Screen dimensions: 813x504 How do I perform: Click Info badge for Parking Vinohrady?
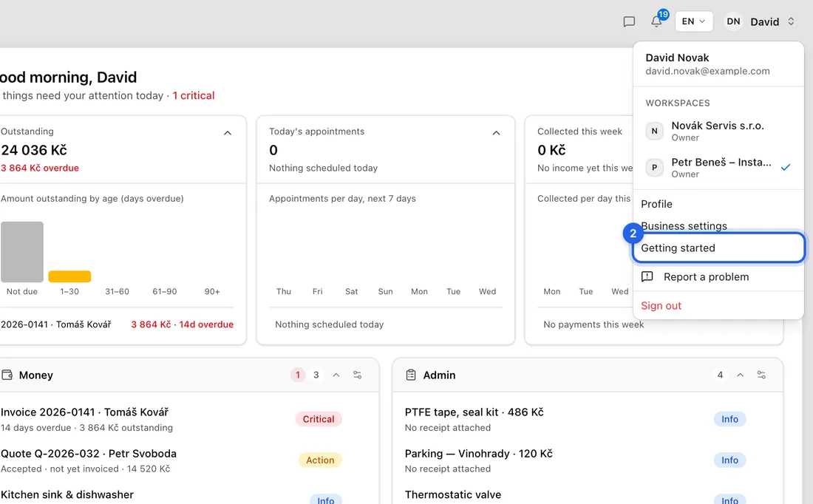[729, 460]
